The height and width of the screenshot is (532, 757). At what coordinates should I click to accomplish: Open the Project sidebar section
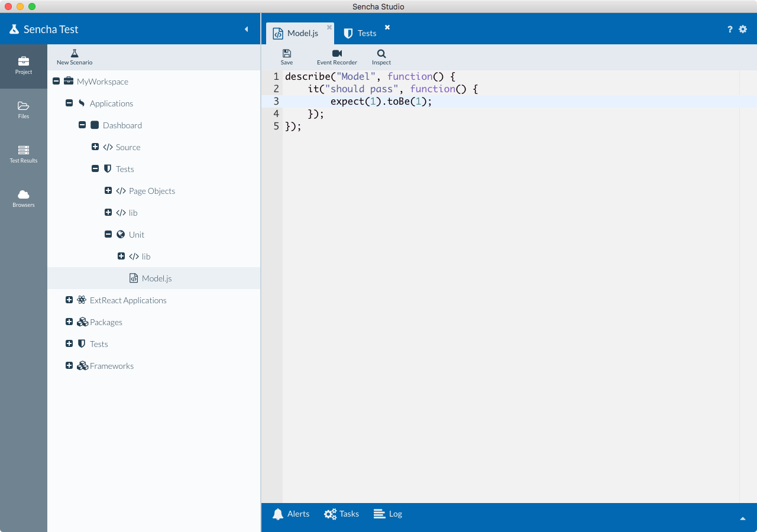click(x=24, y=66)
